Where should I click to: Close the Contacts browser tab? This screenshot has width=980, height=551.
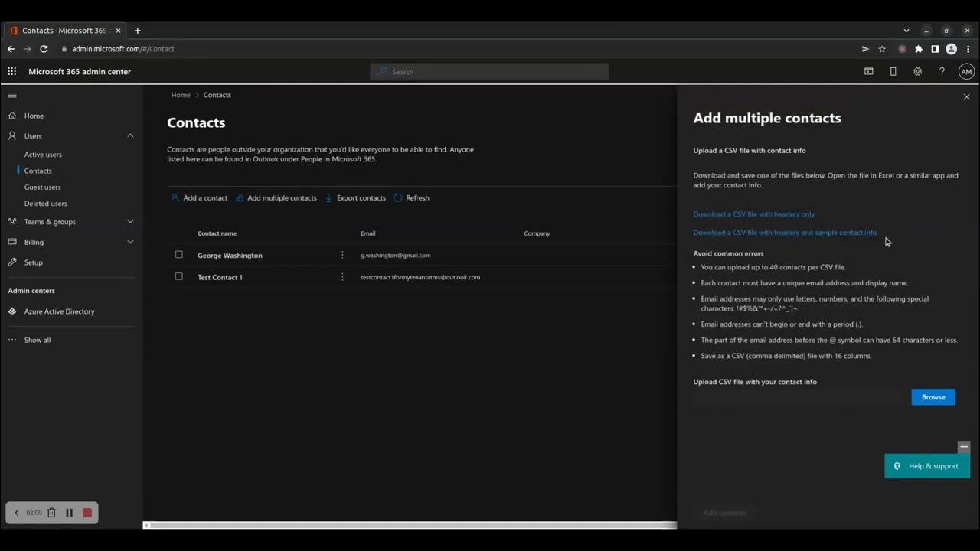click(x=118, y=31)
